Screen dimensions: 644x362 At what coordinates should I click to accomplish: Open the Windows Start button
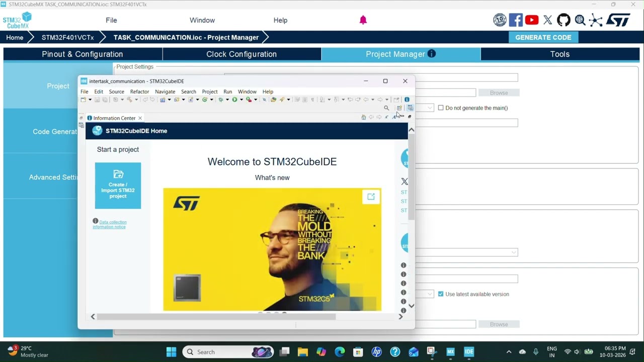(171, 352)
